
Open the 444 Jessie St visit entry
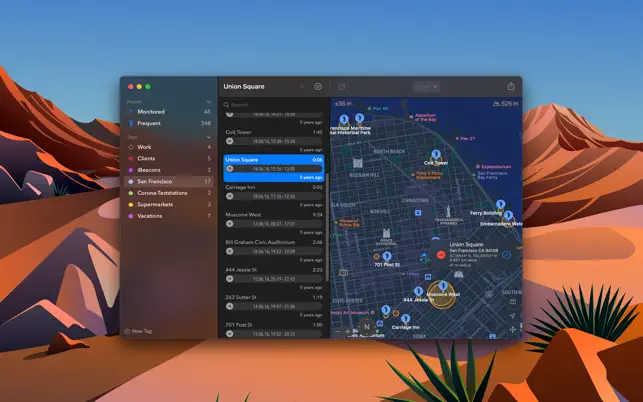click(x=274, y=278)
